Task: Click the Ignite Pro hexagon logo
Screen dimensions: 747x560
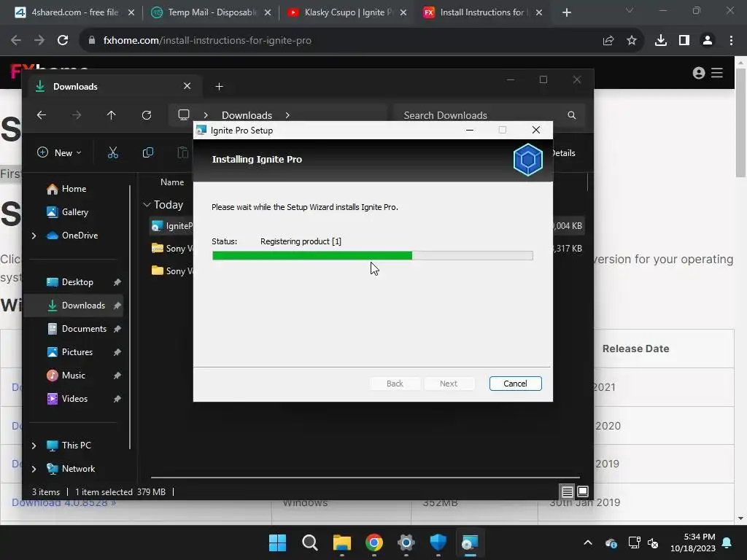Action: click(528, 160)
